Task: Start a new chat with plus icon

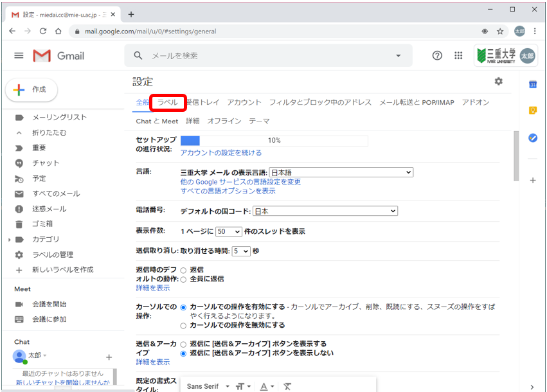Action: 109,357
